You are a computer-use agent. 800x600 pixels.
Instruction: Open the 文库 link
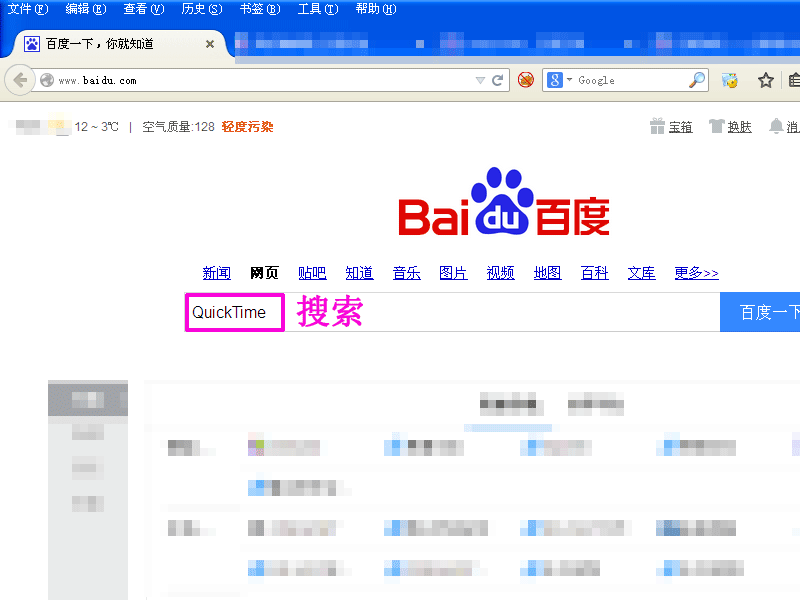641,273
